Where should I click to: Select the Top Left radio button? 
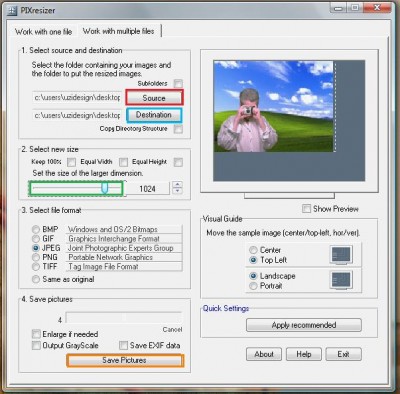tap(253, 260)
